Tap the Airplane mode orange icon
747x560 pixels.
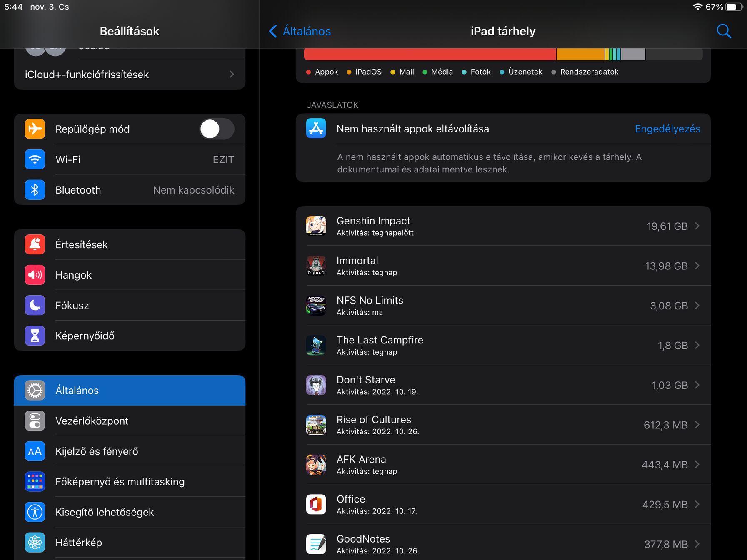(35, 129)
